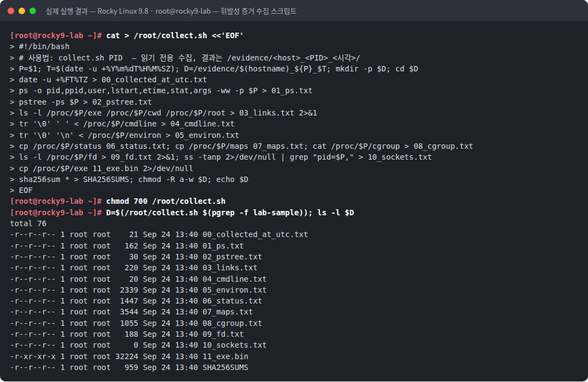
Task: Click the file name 08_cgroup.txt in listing
Action: point(232,324)
